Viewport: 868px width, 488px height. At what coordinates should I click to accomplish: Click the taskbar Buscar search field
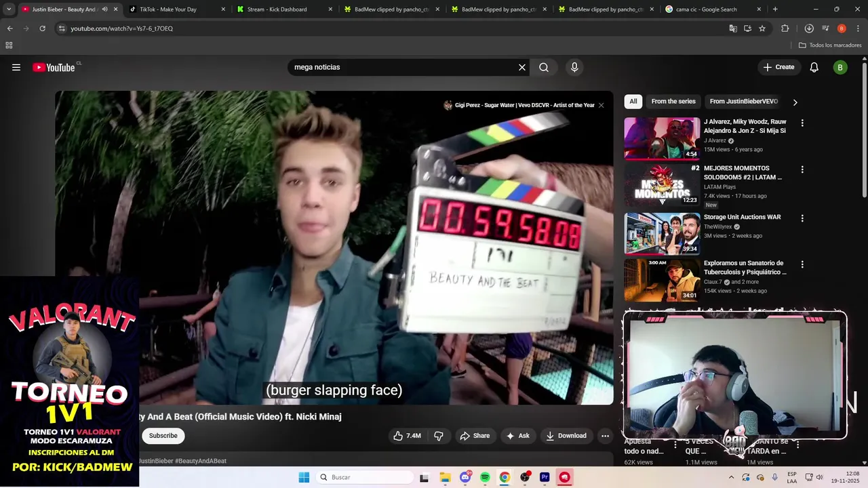point(365,477)
